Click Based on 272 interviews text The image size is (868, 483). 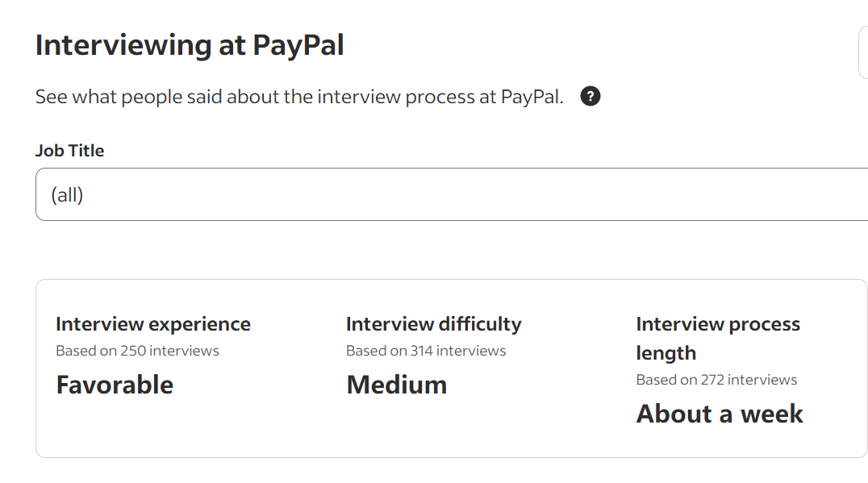coord(716,380)
